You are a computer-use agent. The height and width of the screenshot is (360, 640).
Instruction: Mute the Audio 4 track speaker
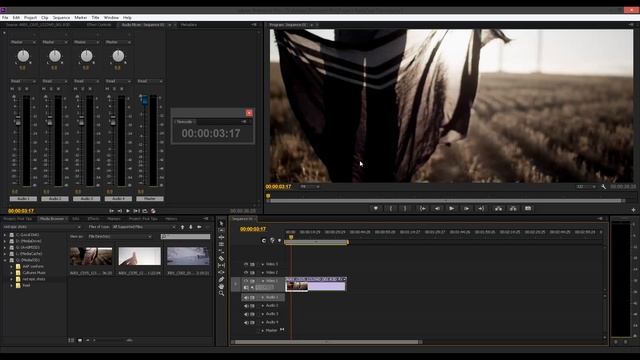tap(246, 322)
